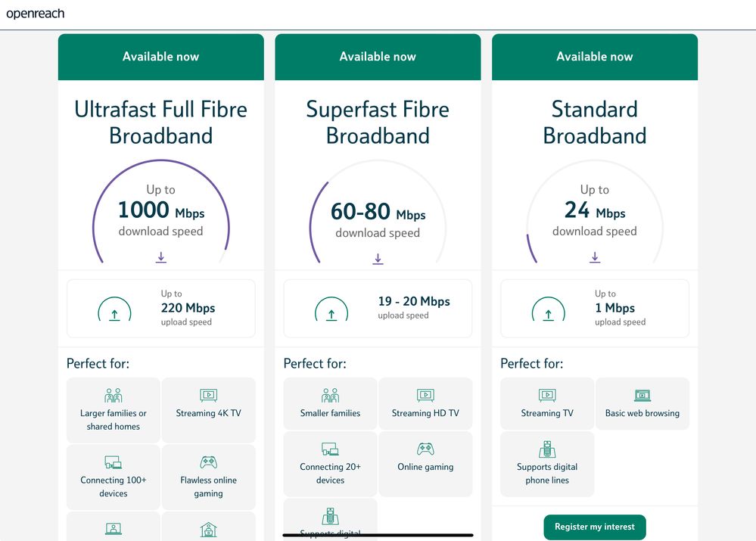Click Ultrafast download arrow under 1000 Mbps
Screen dimensions: 756x541
(161, 258)
